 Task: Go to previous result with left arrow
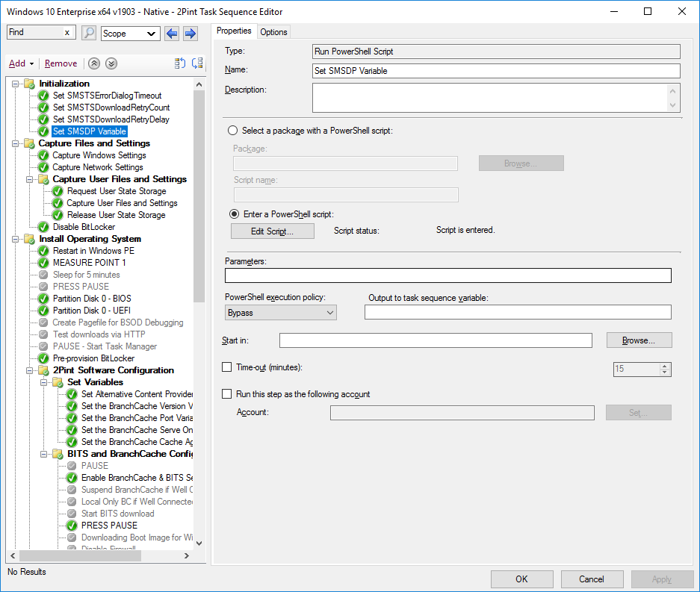[172, 34]
